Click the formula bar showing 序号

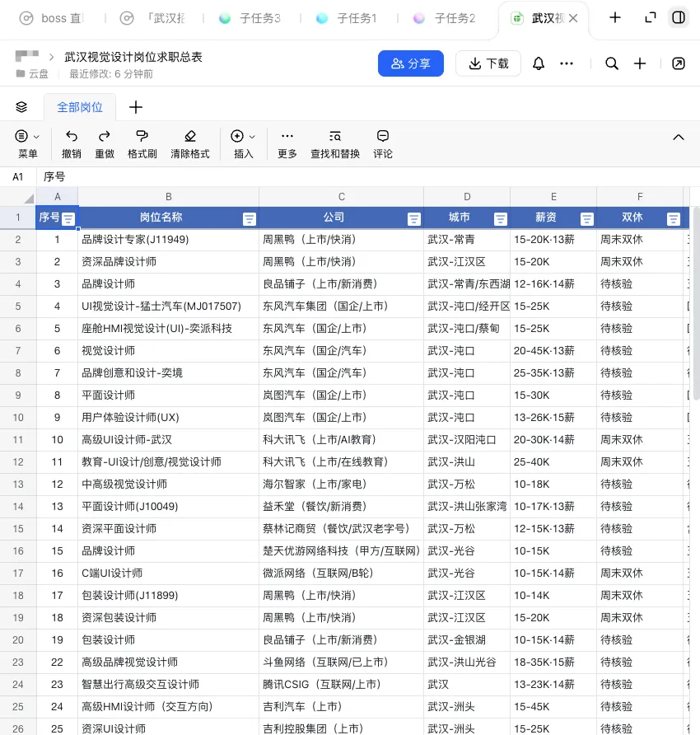(x=368, y=176)
